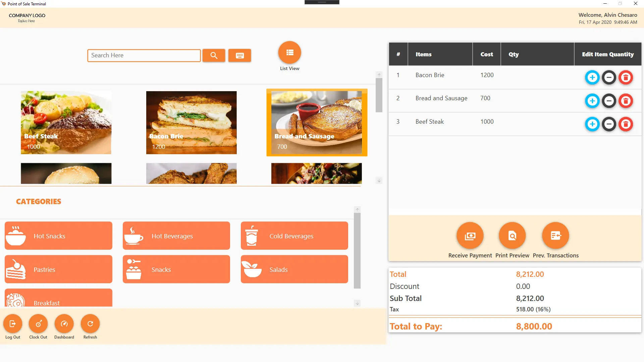The height and width of the screenshot is (362, 644).
Task: Switch to List View
Action: (289, 53)
